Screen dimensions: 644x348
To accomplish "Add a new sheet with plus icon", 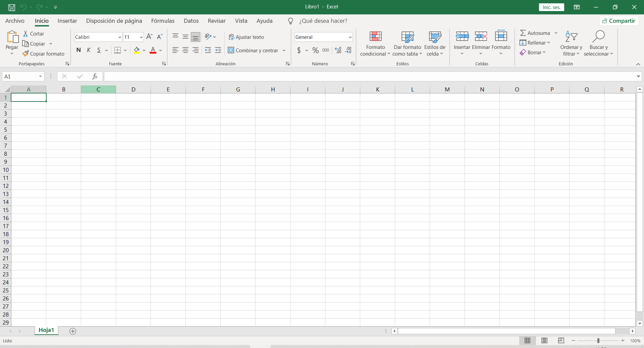I will pos(73,331).
